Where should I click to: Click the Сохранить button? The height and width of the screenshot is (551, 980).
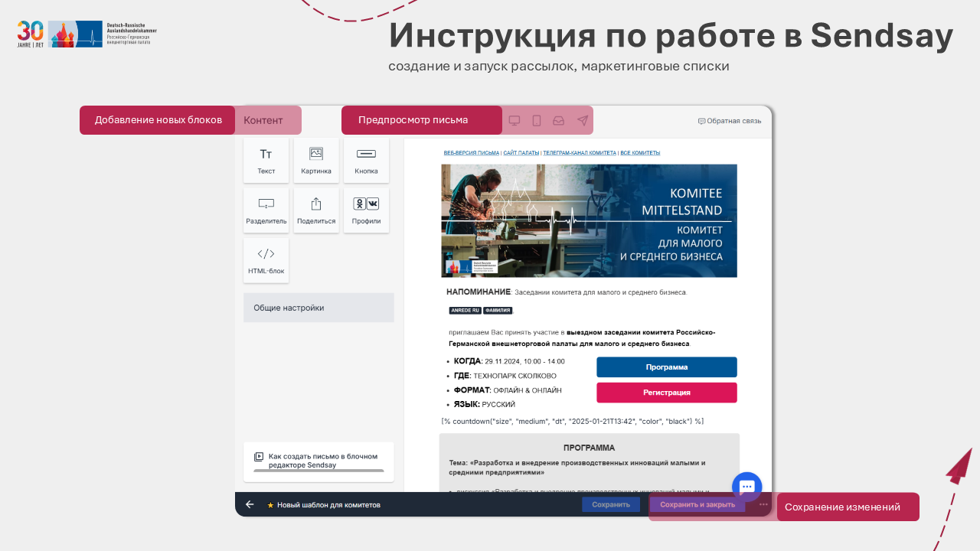pyautogui.click(x=611, y=504)
